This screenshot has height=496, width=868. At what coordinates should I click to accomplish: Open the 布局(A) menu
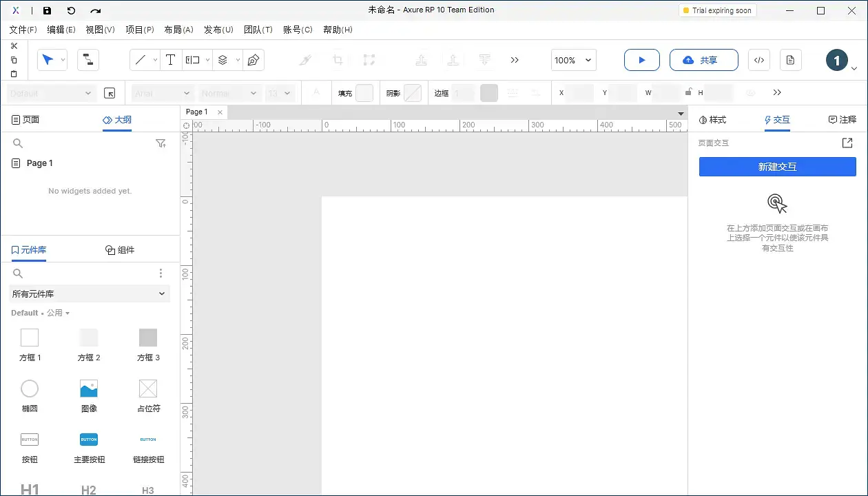(x=178, y=30)
